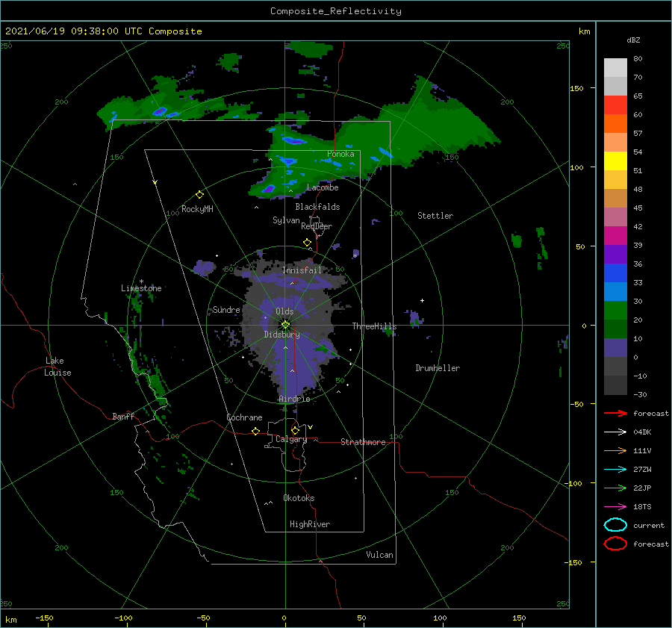Click the RockyMH label

pyautogui.click(x=197, y=209)
